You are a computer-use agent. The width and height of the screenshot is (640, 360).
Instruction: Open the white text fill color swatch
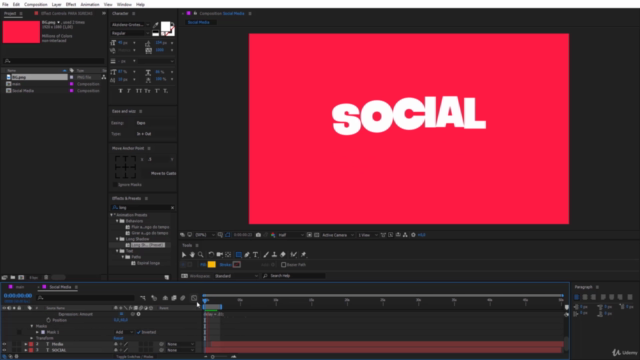click(x=165, y=27)
